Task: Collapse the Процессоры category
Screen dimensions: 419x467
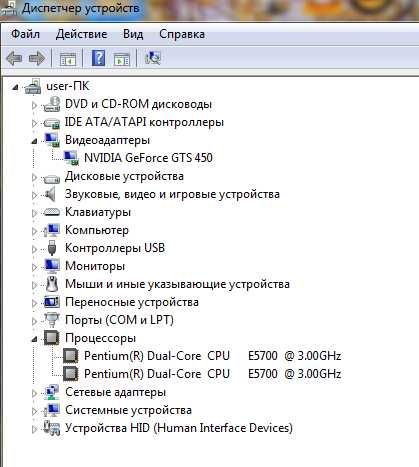Action: click(34, 339)
